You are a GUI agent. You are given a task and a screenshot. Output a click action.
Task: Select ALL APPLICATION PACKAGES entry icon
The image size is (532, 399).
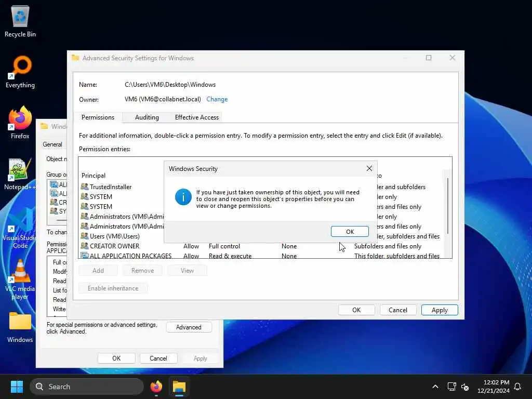[85, 256]
